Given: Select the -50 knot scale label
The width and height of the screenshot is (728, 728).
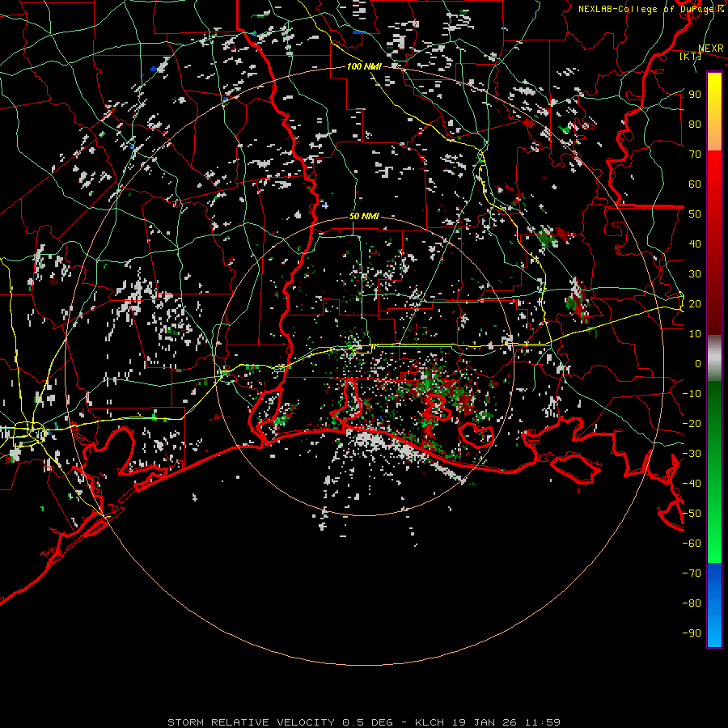Looking at the screenshot, I should (692, 514).
